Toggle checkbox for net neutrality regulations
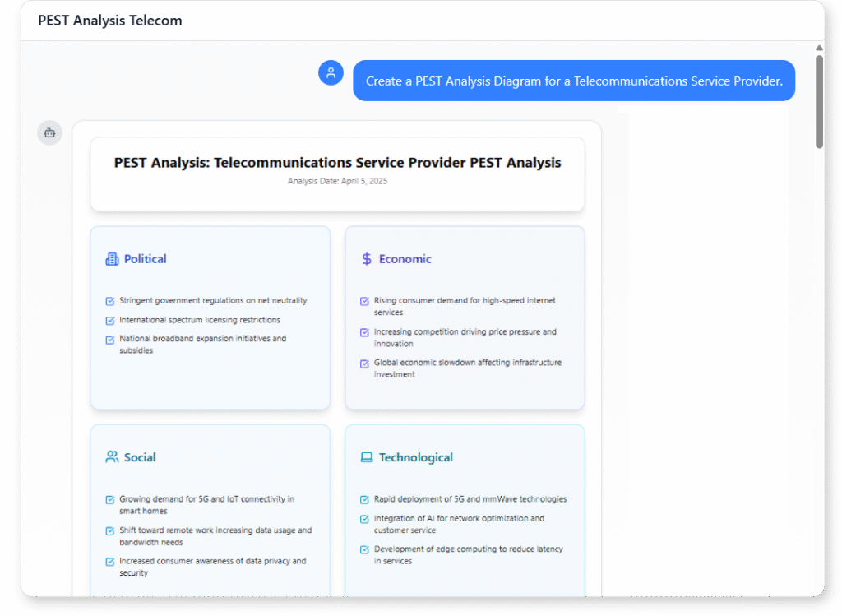Image resolution: width=842 pixels, height=616 pixels. [x=110, y=301]
